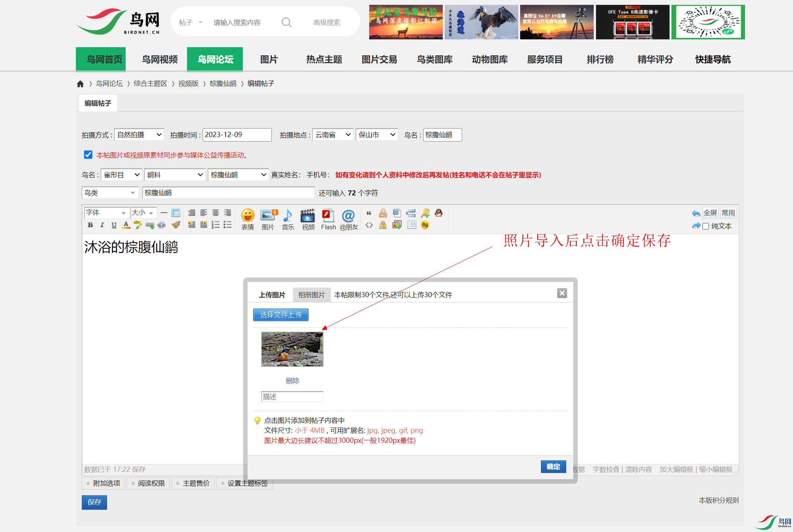Open 鸟类图库 in navigation bar

click(434, 59)
